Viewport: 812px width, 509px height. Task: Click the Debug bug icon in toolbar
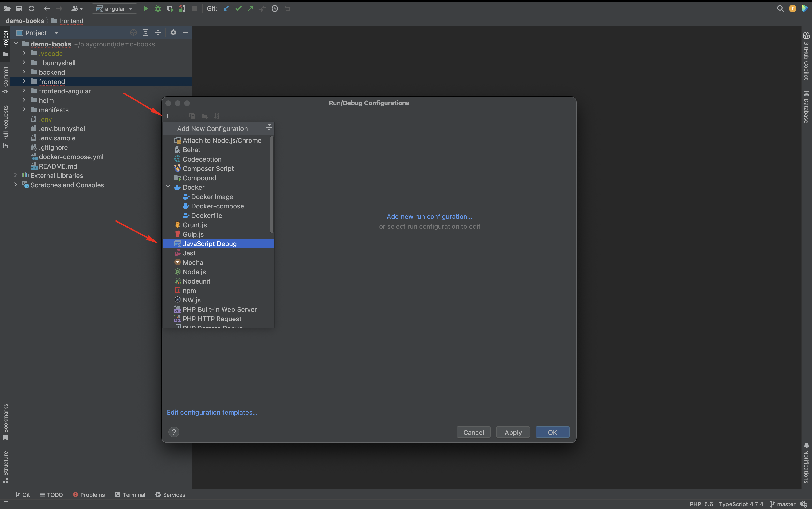pos(158,8)
